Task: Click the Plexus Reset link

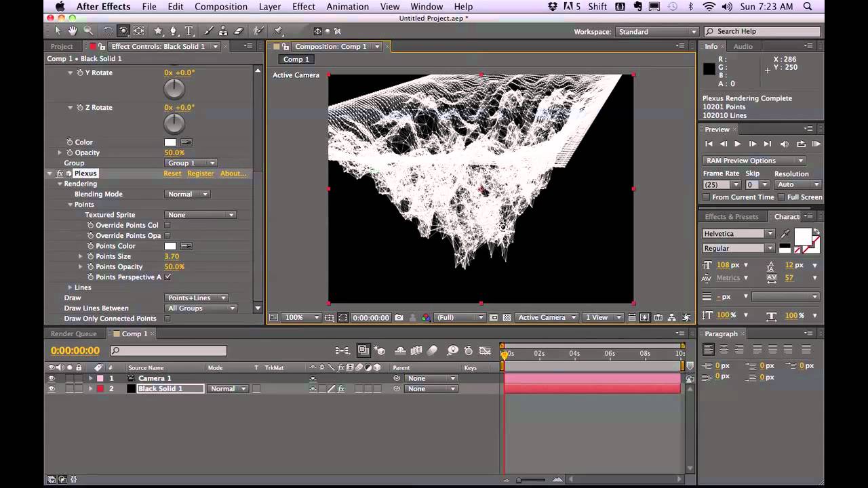Action: point(172,174)
